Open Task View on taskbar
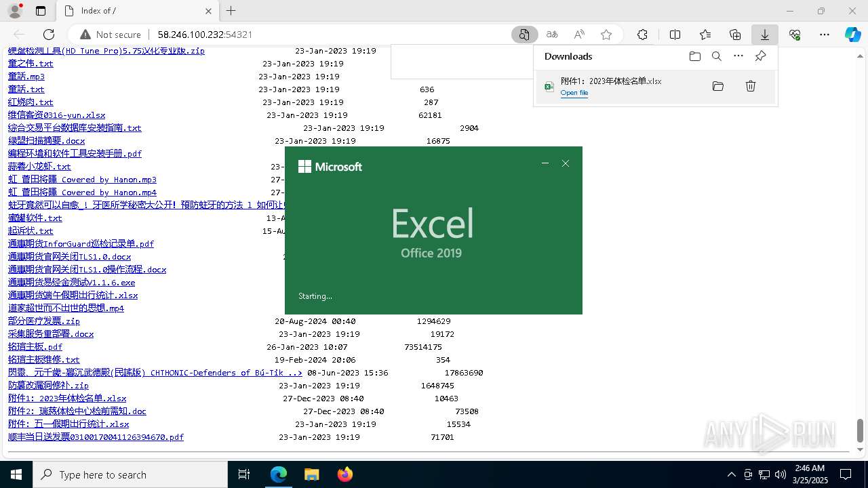This screenshot has height=488, width=868. click(244, 474)
